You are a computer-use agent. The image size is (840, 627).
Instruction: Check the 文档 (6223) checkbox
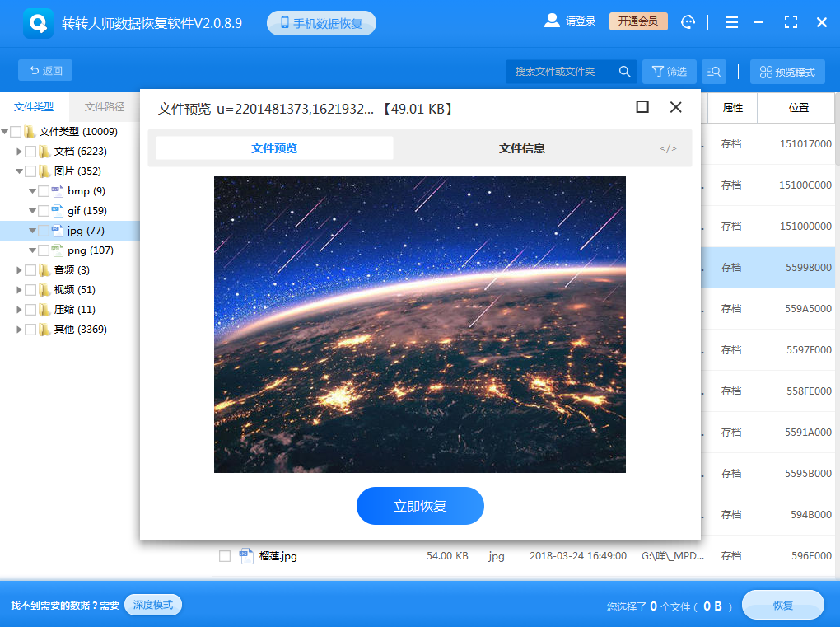[30, 151]
